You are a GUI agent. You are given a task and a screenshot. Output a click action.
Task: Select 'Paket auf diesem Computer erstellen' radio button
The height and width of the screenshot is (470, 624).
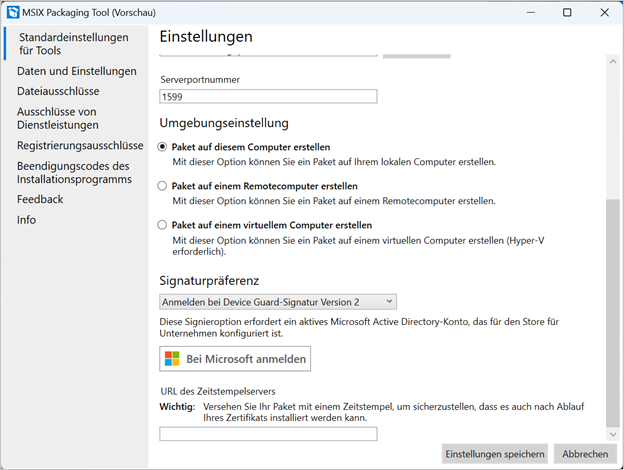click(162, 147)
